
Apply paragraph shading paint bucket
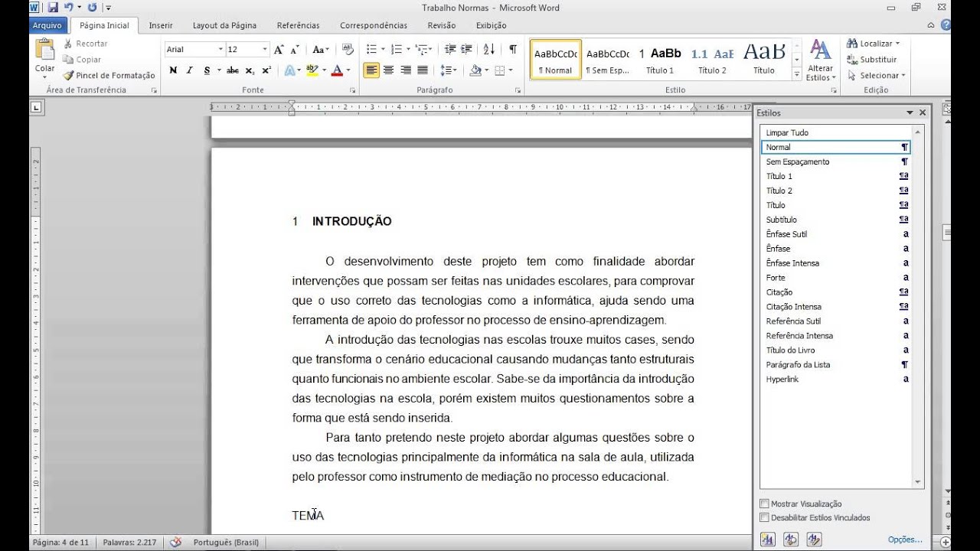pyautogui.click(x=475, y=70)
